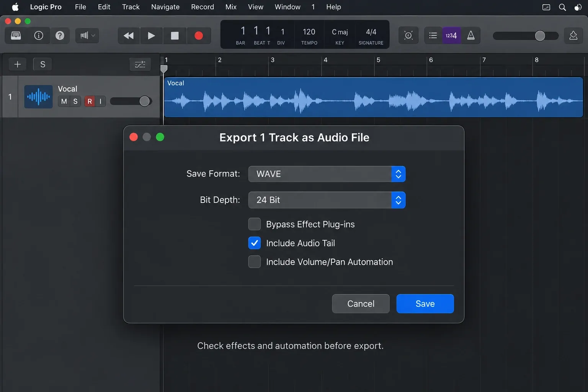Viewport: 588px width, 392px height.
Task: Enable Bypass Effect Plug-ins checkbox
Action: pos(255,224)
